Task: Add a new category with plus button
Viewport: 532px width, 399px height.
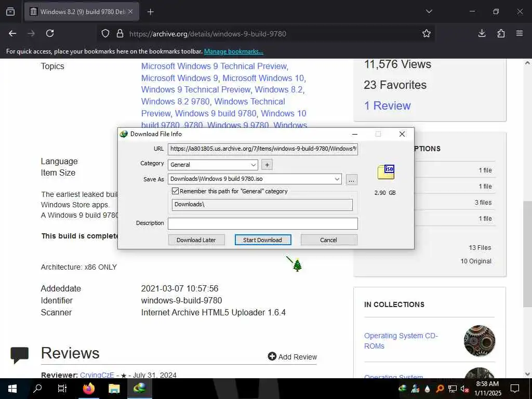Action: pyautogui.click(x=267, y=165)
